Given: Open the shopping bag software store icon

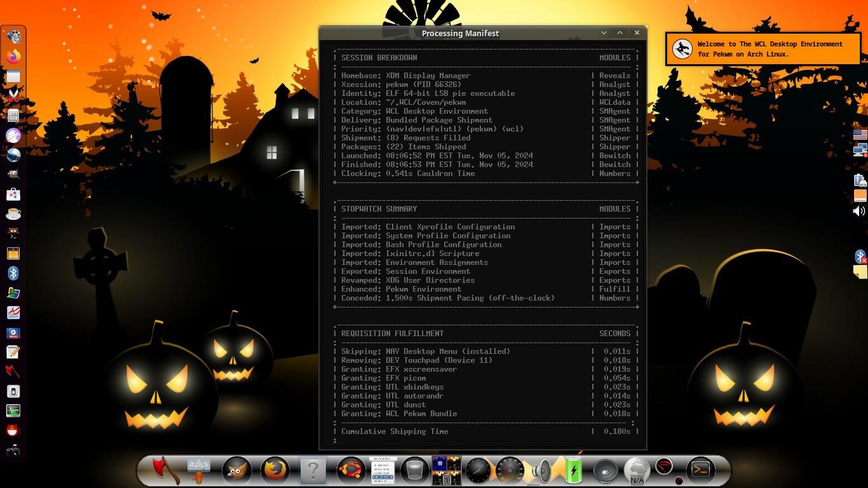Looking at the screenshot, I should coord(13,194).
